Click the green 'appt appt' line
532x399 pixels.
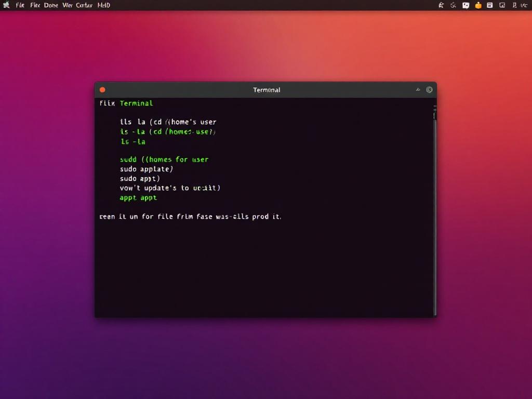pyautogui.click(x=138, y=197)
